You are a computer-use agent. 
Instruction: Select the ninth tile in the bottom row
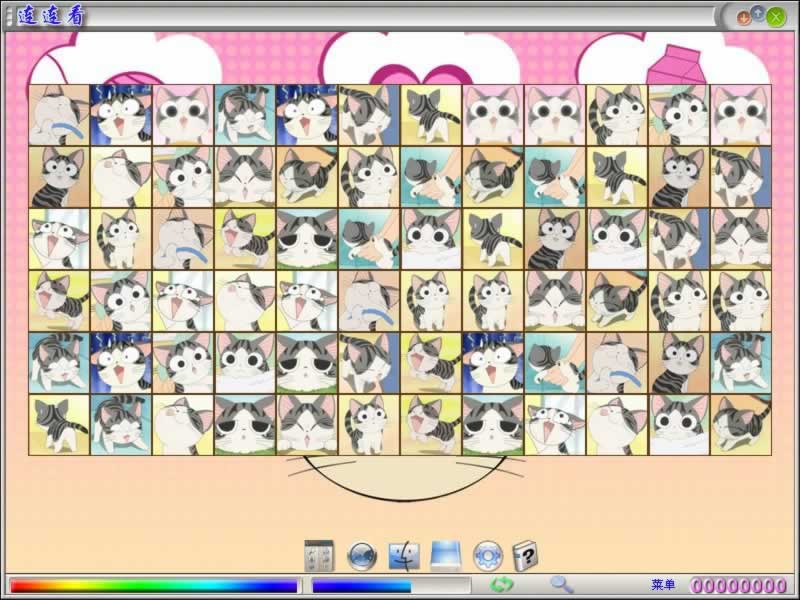click(x=555, y=424)
